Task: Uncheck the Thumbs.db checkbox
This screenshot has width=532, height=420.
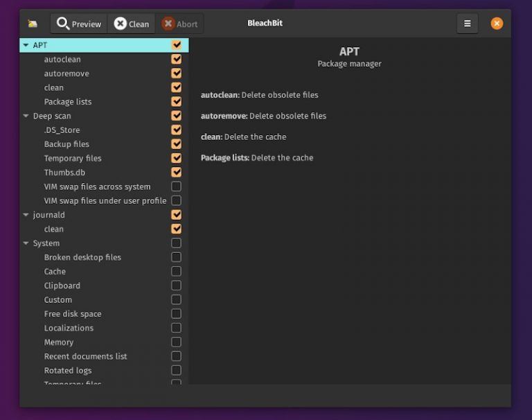Action: (x=177, y=172)
